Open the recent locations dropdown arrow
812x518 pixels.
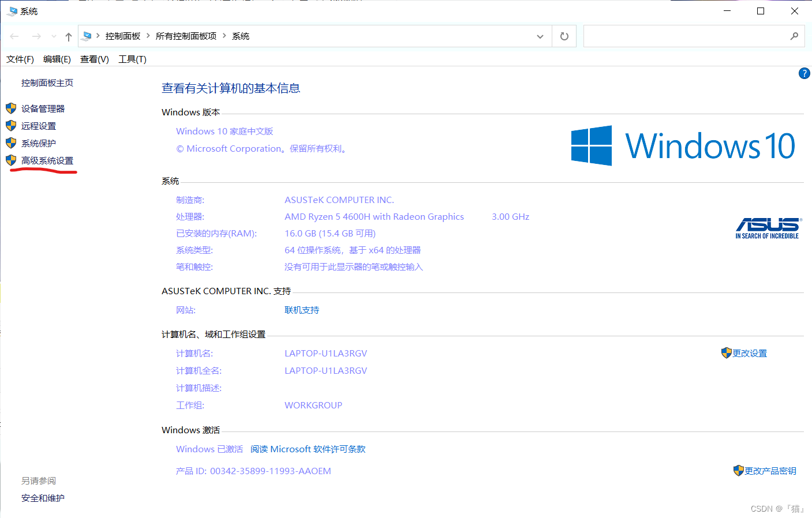coord(54,36)
